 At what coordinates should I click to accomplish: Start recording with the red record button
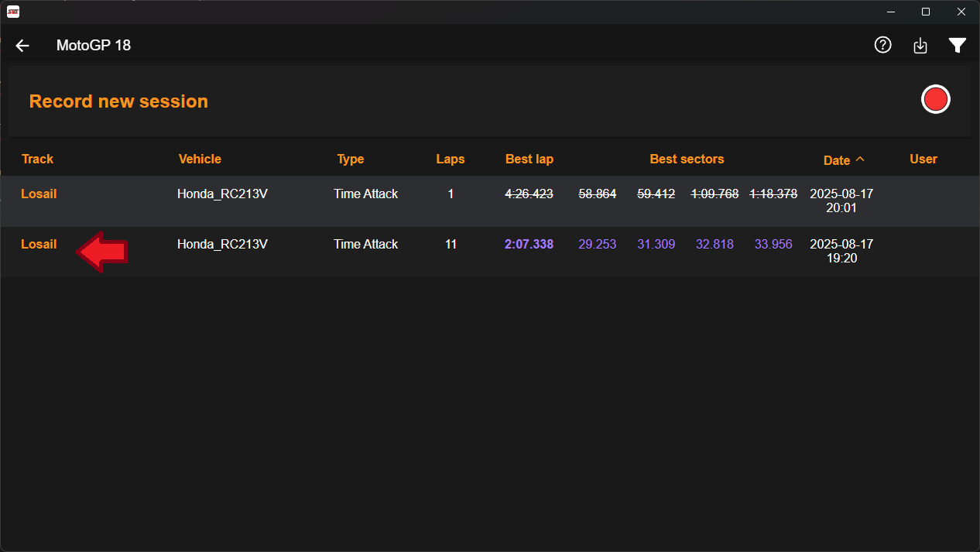936,99
